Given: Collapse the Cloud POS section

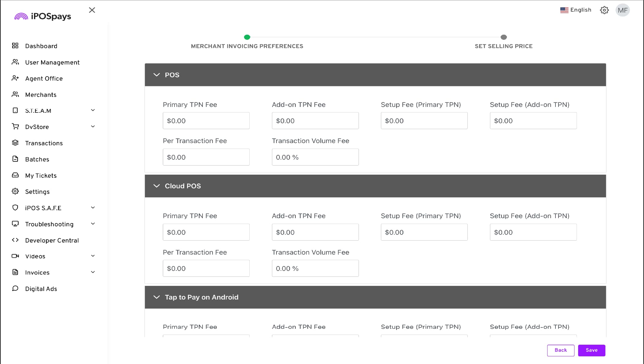Looking at the screenshot, I should 157,186.
